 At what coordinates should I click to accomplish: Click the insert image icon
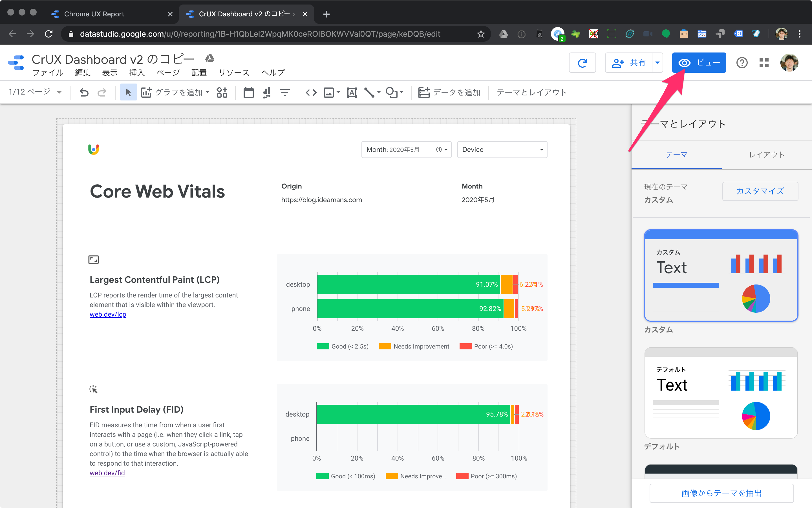tap(328, 92)
